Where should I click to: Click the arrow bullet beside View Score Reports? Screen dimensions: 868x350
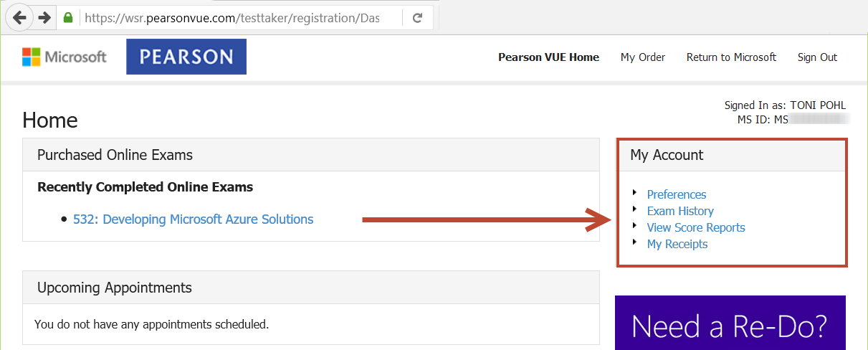(x=635, y=226)
